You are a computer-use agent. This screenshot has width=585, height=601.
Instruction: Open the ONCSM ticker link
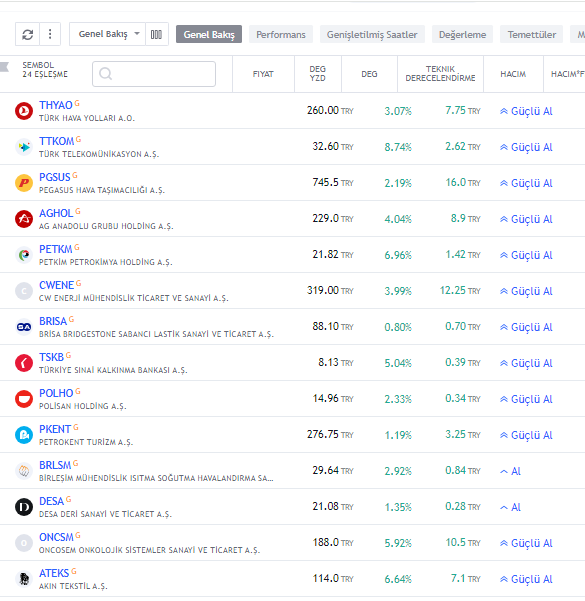(56, 537)
